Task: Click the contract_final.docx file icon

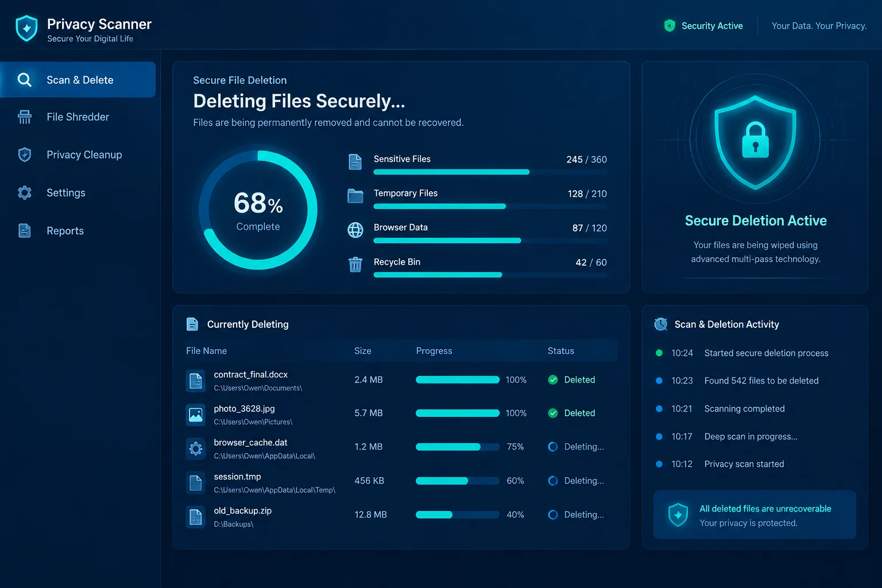Action: click(196, 381)
